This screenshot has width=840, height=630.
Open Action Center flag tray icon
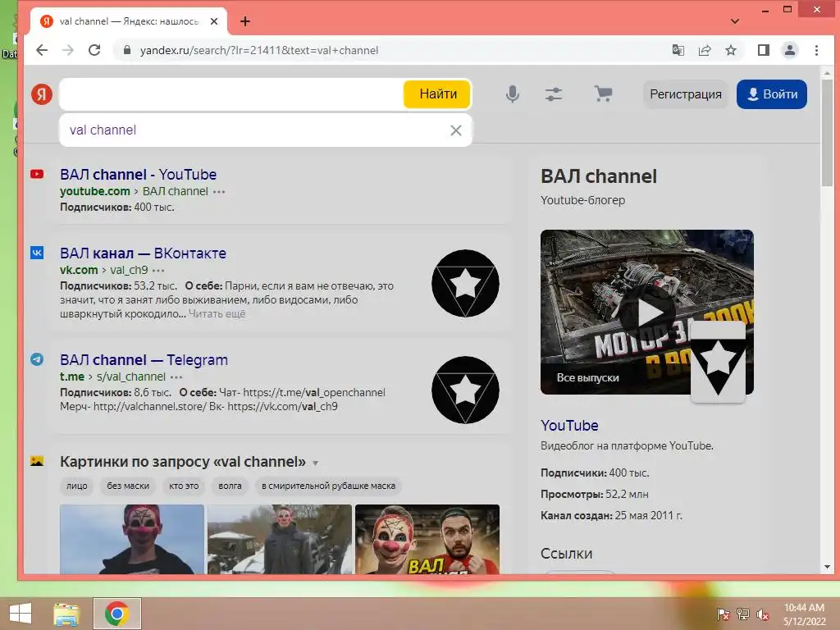tap(724, 614)
